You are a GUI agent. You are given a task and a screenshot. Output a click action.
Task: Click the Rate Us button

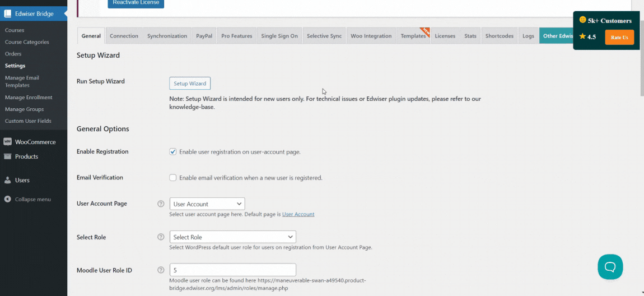(619, 38)
